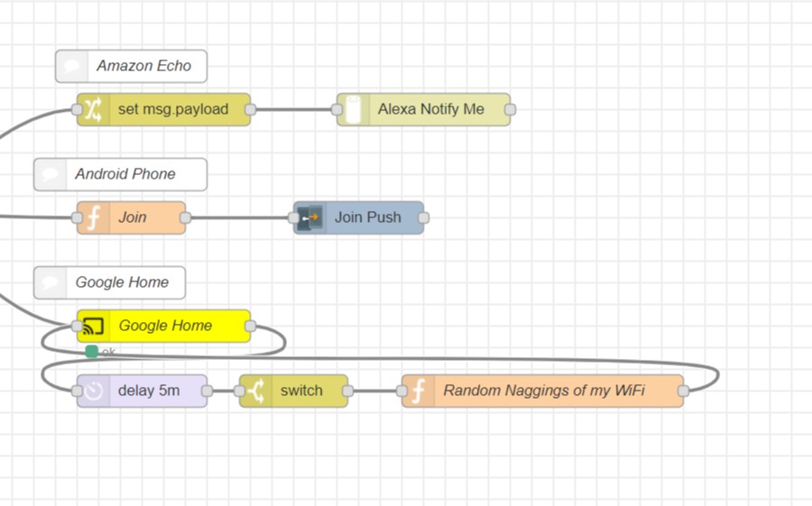Click the function icon on Join node
The image size is (812, 506).
click(94, 217)
